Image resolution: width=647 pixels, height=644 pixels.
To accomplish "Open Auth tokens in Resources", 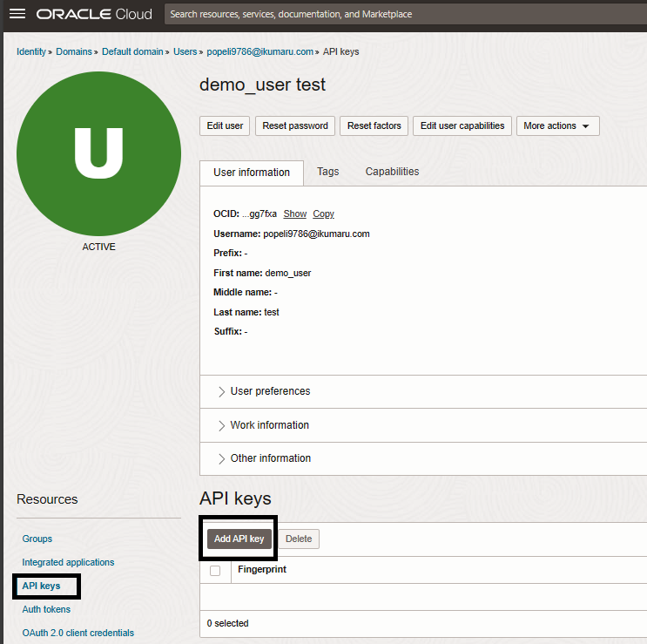I will (x=46, y=609).
